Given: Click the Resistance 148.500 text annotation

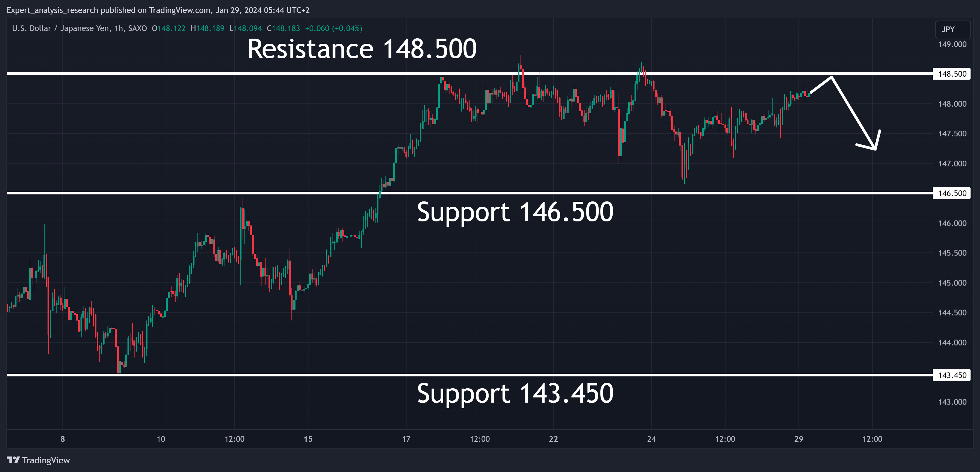Looking at the screenshot, I should click(x=362, y=49).
